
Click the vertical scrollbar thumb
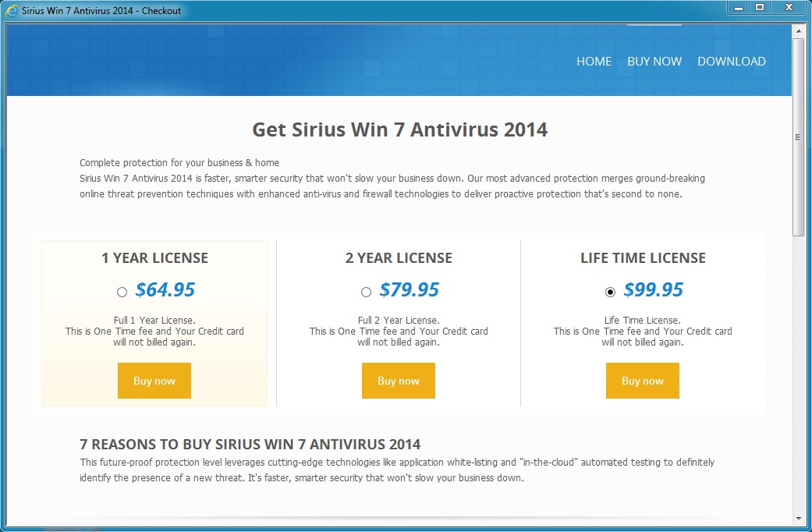[799, 137]
